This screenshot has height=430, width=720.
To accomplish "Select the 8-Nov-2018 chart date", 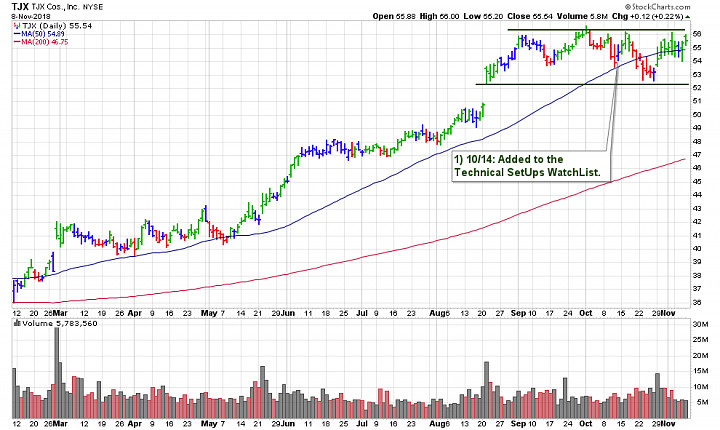I will [29, 17].
